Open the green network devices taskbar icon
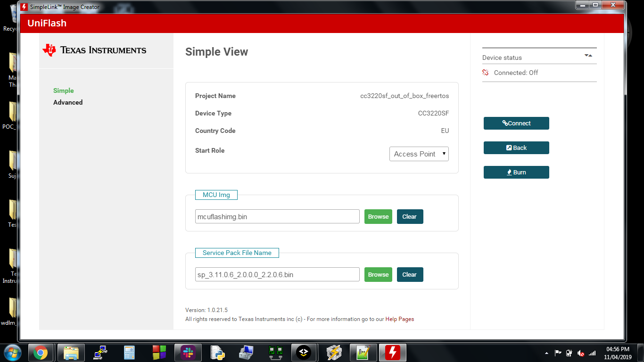 275,353
